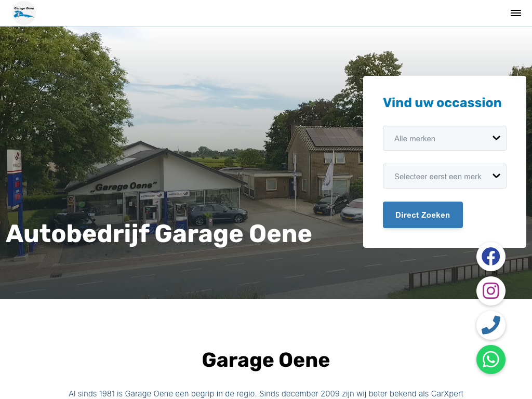
Task: Click the Garage Oene sign on the building
Action: pos(124,187)
